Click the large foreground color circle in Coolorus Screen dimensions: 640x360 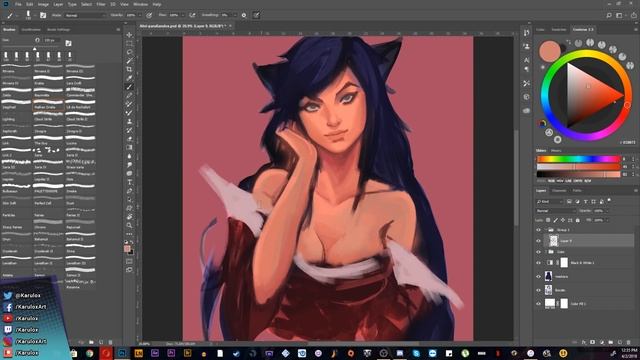[x=549, y=51]
